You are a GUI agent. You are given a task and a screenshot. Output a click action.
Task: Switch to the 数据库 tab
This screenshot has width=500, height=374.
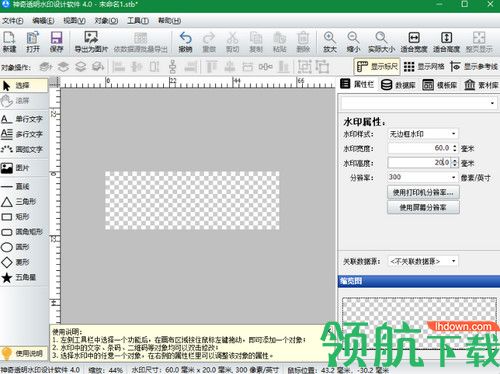[398, 85]
